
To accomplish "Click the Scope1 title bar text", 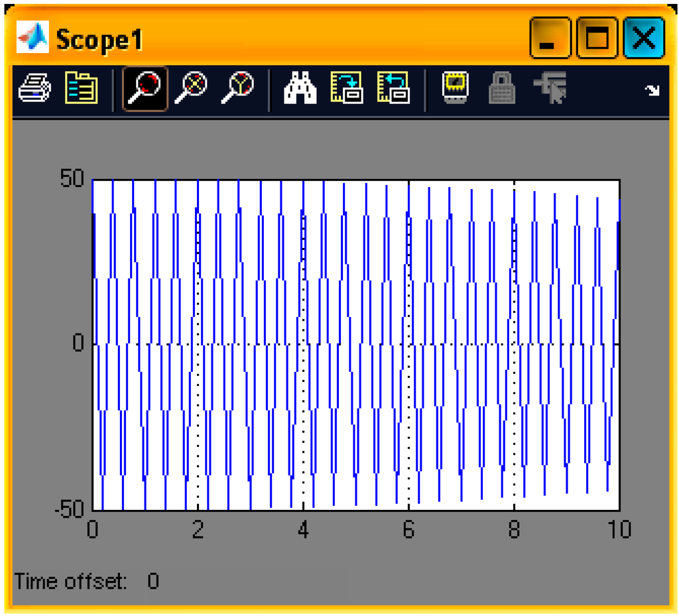I will tap(99, 40).
